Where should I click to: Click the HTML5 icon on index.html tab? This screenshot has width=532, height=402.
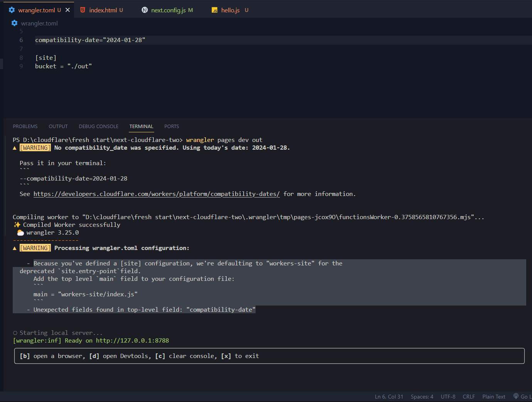82,10
